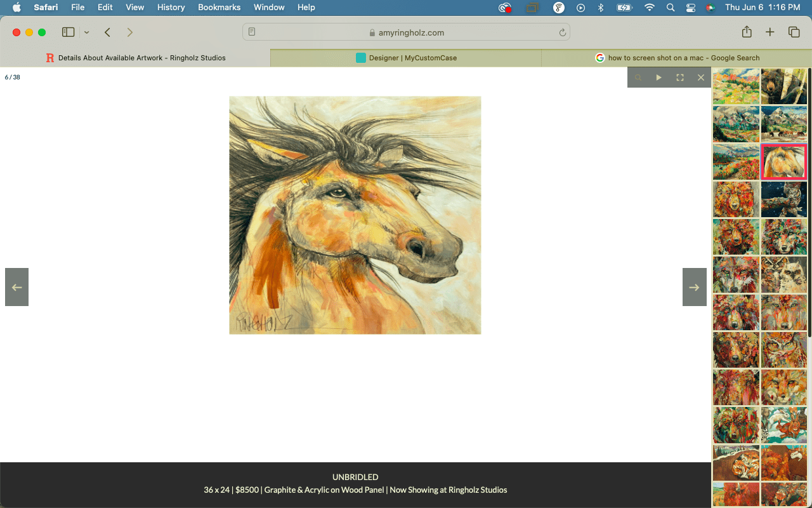Go forward in Safari history
Image resolution: width=812 pixels, height=508 pixels.
(130, 32)
